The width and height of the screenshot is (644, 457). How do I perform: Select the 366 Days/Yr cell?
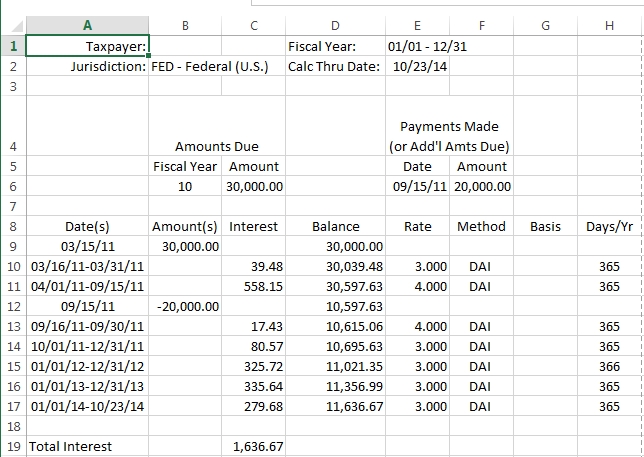point(609,366)
